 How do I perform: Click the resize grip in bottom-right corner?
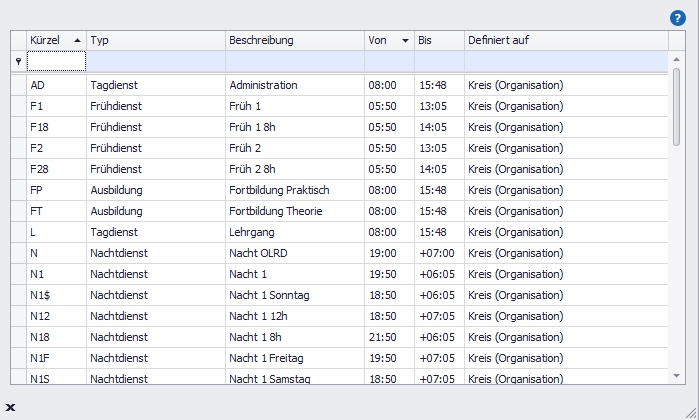point(689,410)
